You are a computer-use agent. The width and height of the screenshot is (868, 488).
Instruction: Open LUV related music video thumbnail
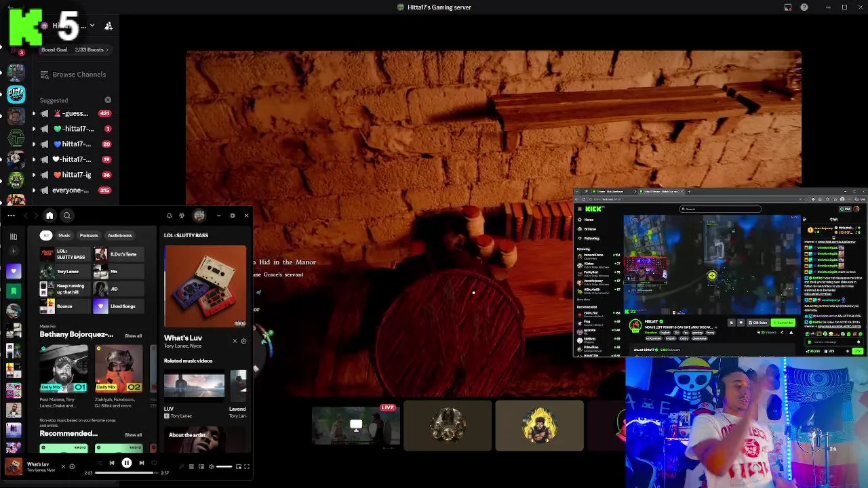tap(194, 386)
